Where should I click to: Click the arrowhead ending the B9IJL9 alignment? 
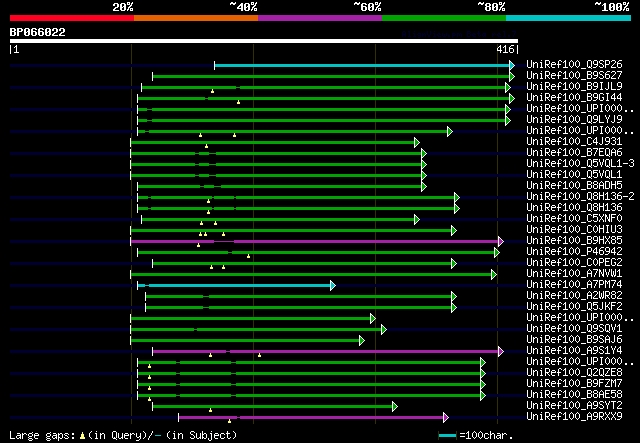[x=508, y=87]
